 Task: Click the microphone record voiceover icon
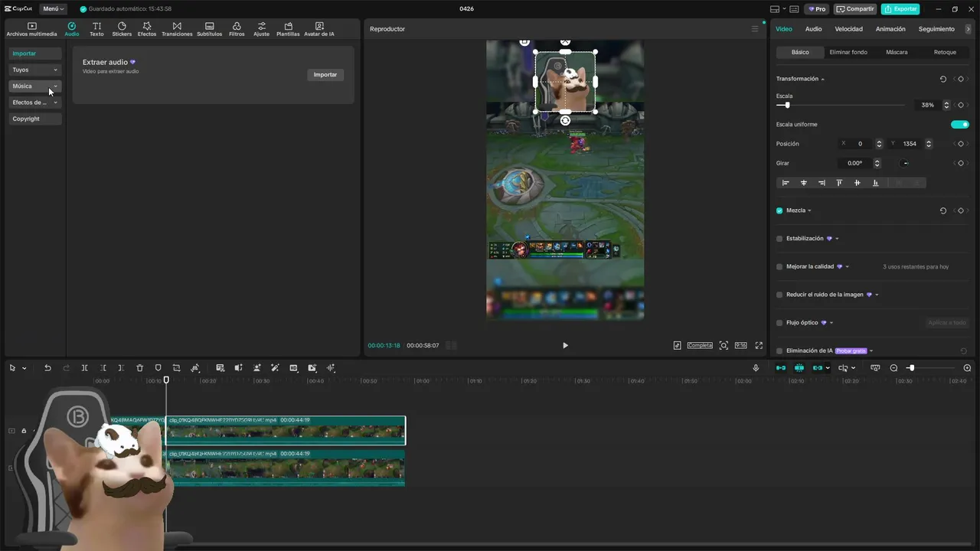point(756,368)
